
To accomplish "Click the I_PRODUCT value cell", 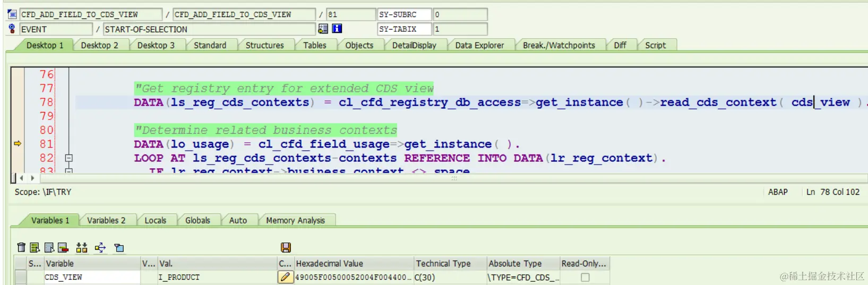I will click(218, 277).
